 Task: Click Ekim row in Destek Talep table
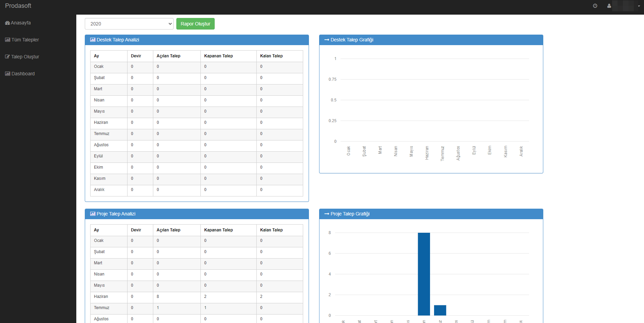[x=197, y=168]
